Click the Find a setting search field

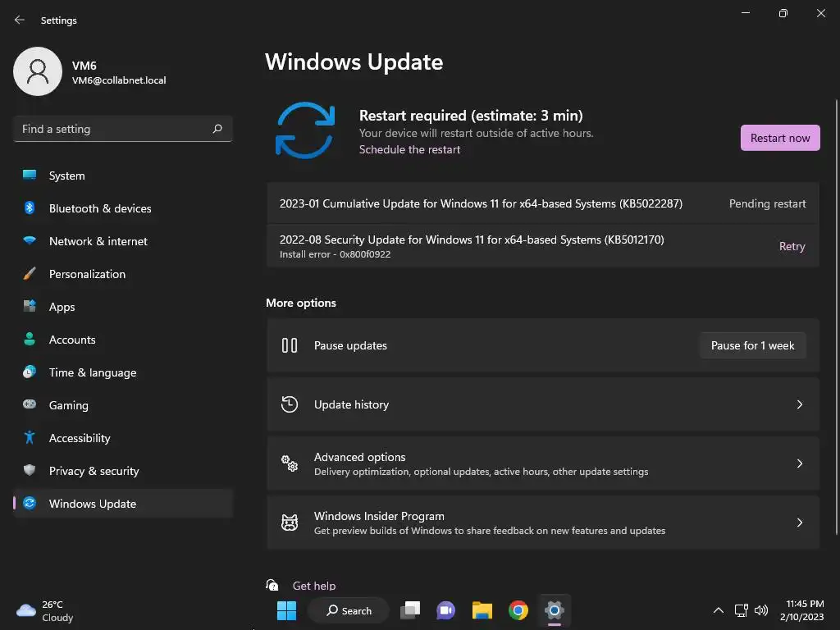pos(123,129)
